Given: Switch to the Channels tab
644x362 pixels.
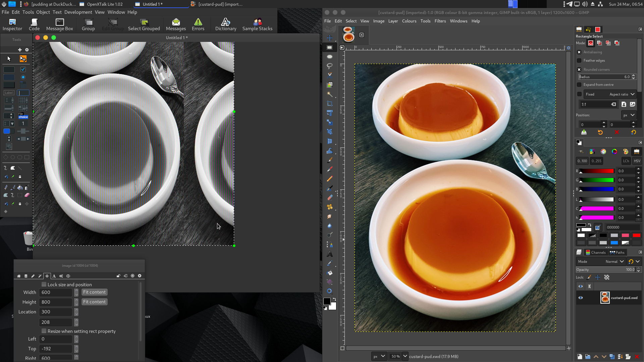Looking at the screenshot, I should coord(595,252).
